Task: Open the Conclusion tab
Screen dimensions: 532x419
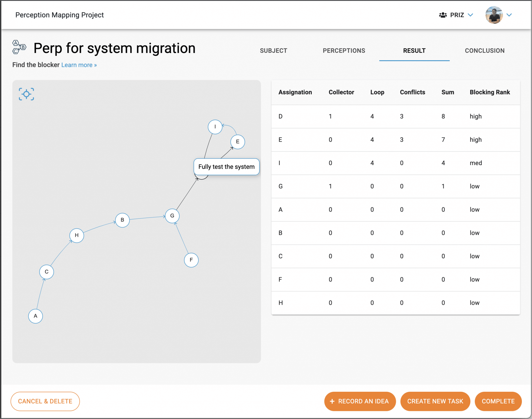Action: [x=484, y=51]
